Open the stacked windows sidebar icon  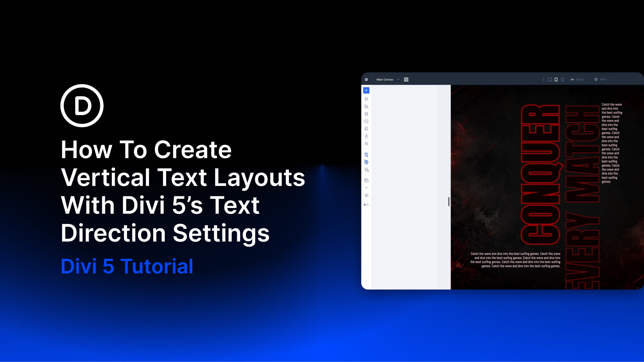[366, 181]
